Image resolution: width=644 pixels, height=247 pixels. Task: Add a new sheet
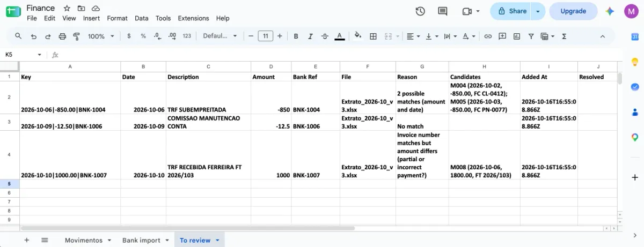[26, 240]
